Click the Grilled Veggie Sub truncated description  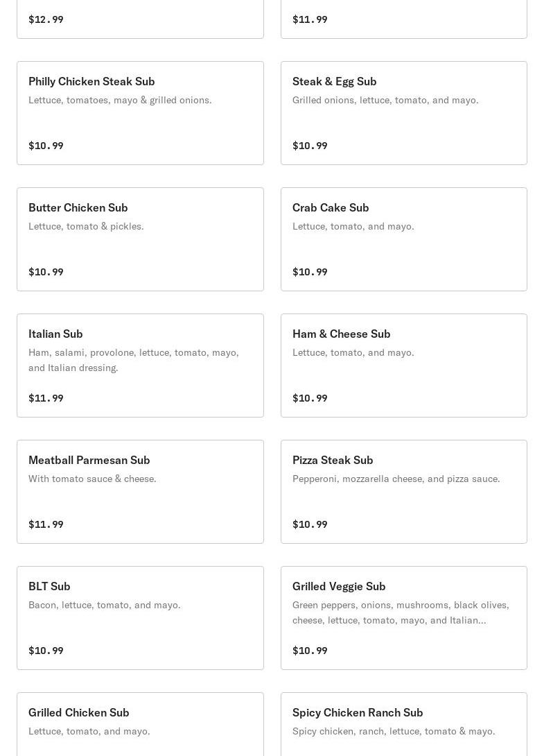401,612
